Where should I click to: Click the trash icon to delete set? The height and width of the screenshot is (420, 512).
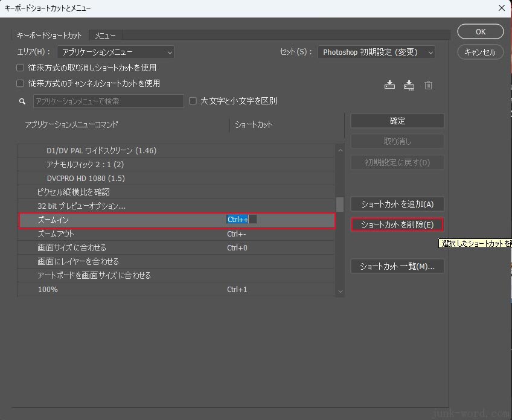point(428,86)
